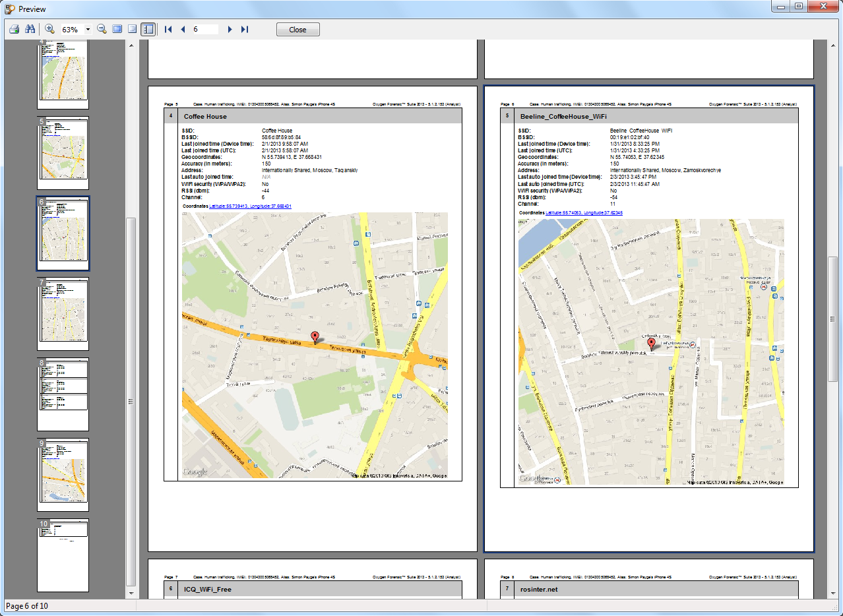Select page 5 thumbnail
Screen dimensions: 843x616
tap(63, 153)
